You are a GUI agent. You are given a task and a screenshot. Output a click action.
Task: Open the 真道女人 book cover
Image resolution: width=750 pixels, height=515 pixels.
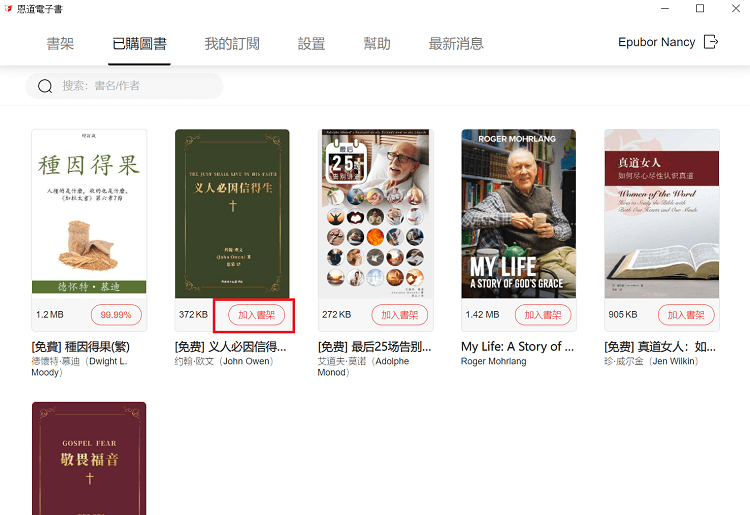tap(662, 213)
